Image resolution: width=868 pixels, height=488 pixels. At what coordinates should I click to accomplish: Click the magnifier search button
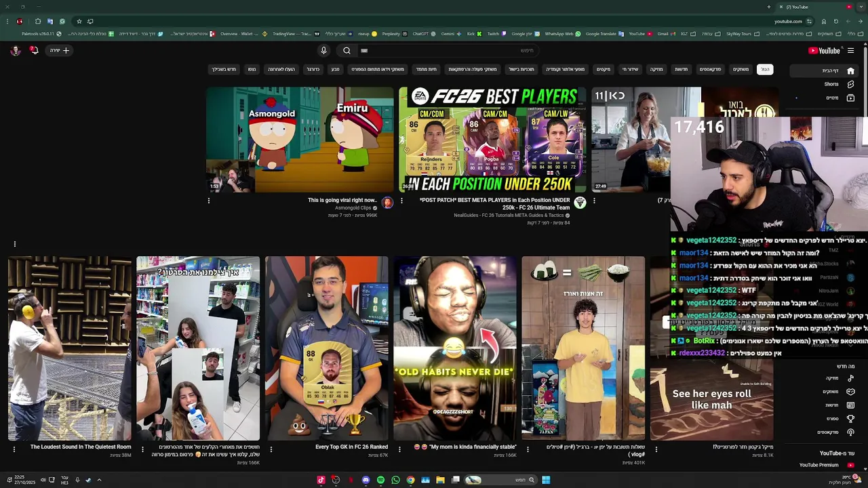(347, 50)
